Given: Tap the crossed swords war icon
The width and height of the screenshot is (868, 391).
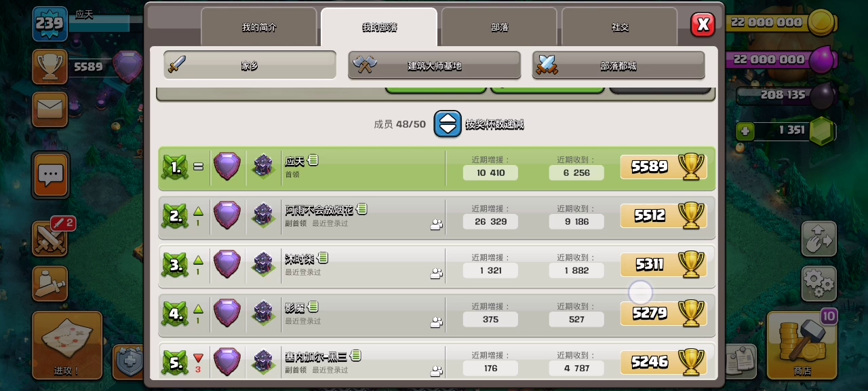Looking at the screenshot, I should coord(51,238).
